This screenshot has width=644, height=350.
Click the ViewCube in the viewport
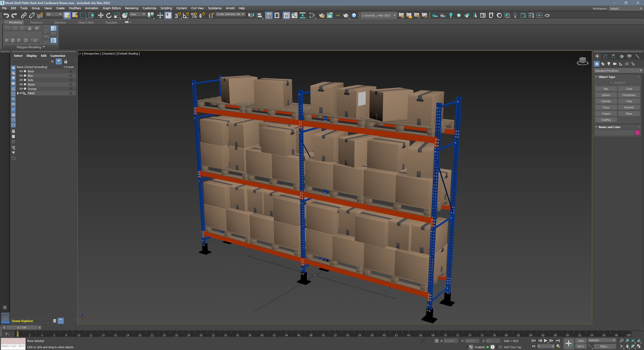582,61
